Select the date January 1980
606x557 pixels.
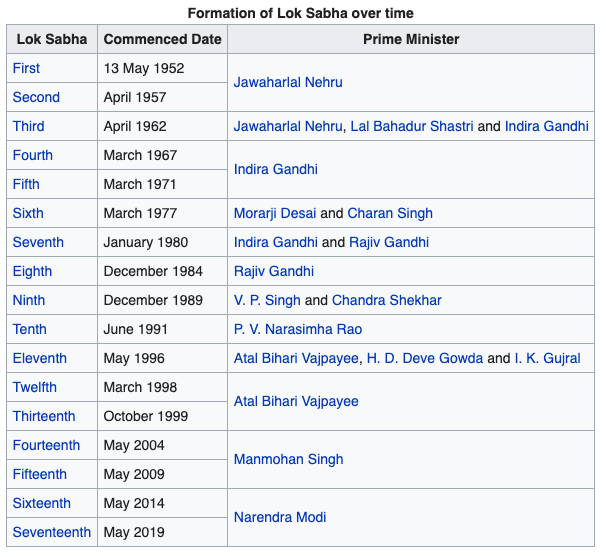click(x=146, y=242)
